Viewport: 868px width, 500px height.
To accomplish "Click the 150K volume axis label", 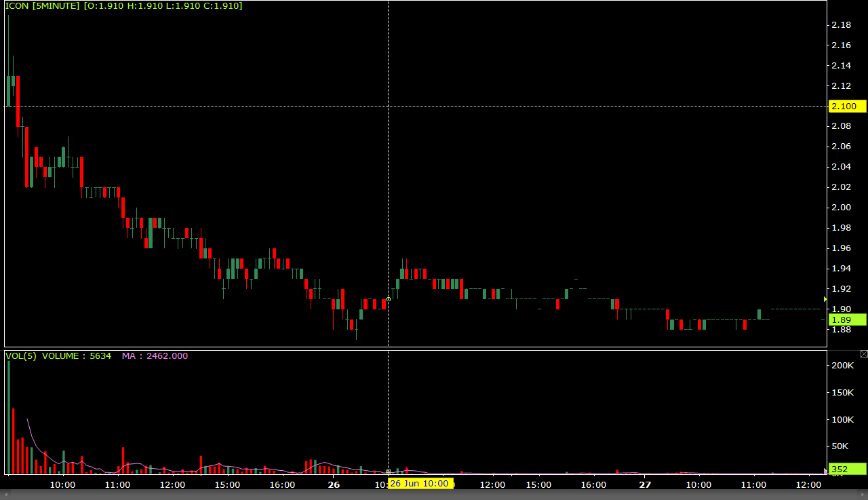I will (843, 393).
